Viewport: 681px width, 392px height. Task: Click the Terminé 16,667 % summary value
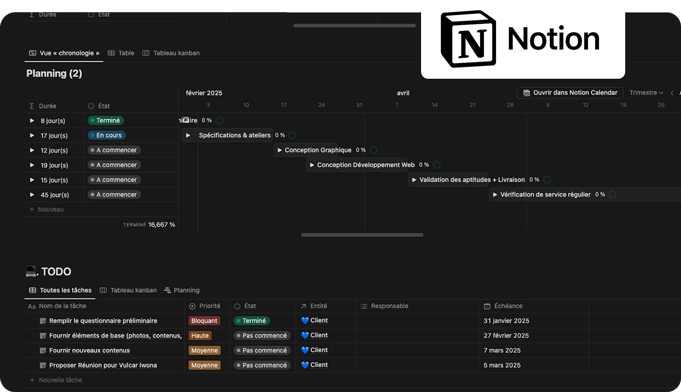pos(149,224)
